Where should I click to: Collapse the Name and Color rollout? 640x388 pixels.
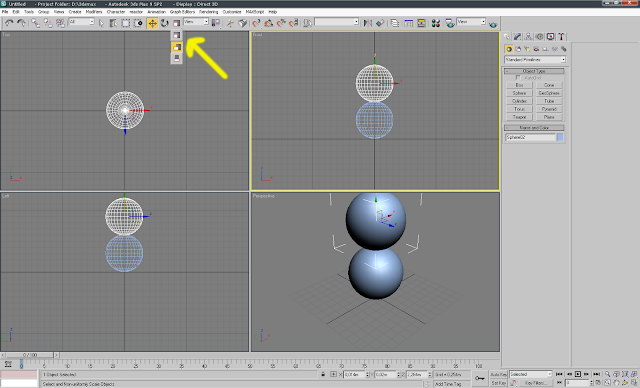pos(534,128)
